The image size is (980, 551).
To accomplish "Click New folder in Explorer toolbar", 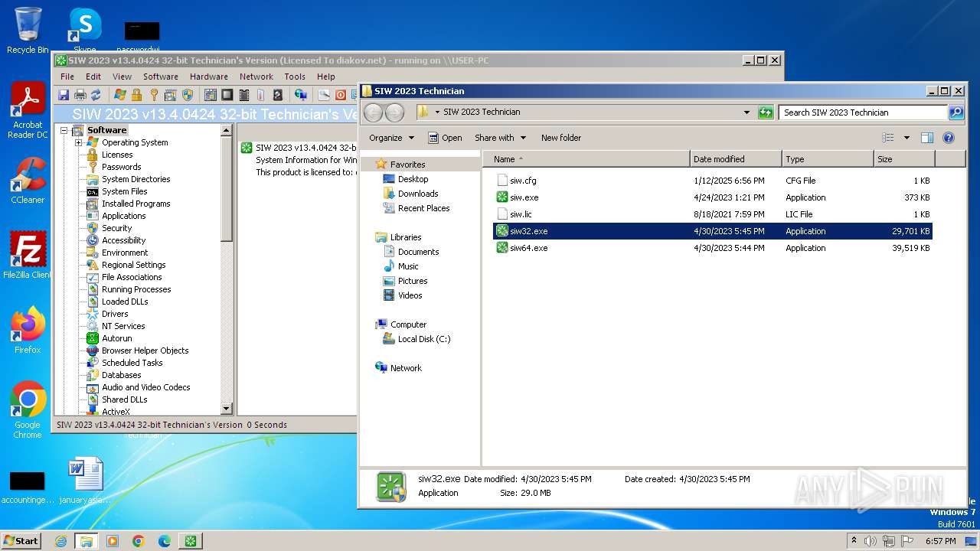I will click(561, 138).
